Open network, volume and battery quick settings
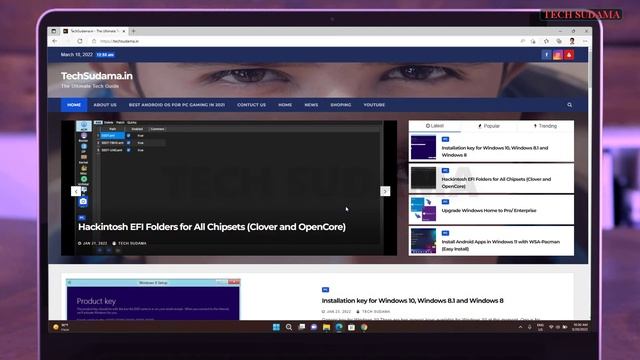The width and height of the screenshot is (640, 360). point(558,327)
